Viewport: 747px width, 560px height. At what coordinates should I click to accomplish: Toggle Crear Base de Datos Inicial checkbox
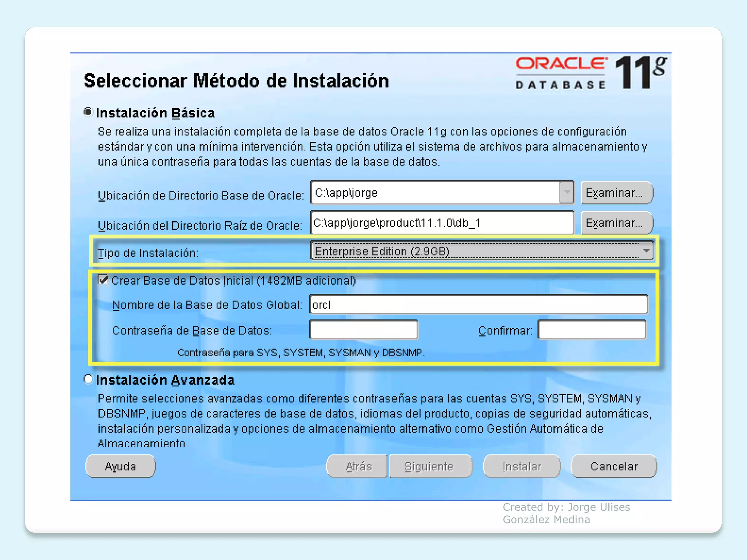pyautogui.click(x=103, y=280)
